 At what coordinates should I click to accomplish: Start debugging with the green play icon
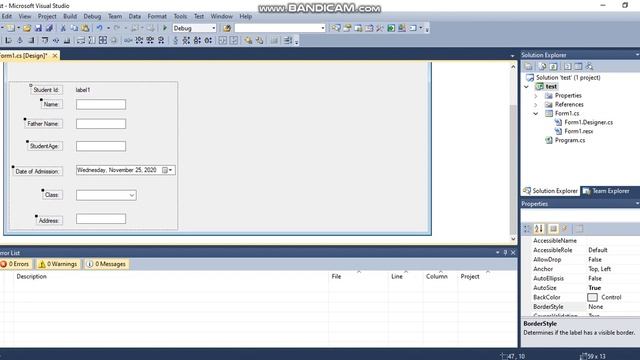pos(165,28)
